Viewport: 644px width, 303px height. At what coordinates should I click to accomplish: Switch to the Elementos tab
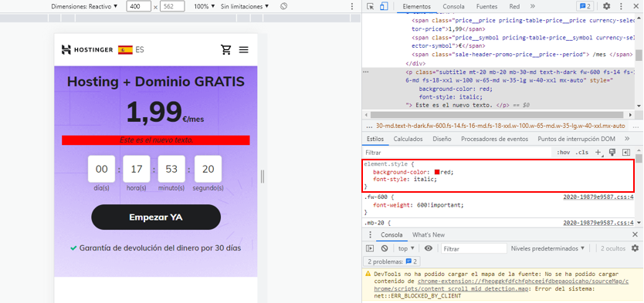point(416,7)
